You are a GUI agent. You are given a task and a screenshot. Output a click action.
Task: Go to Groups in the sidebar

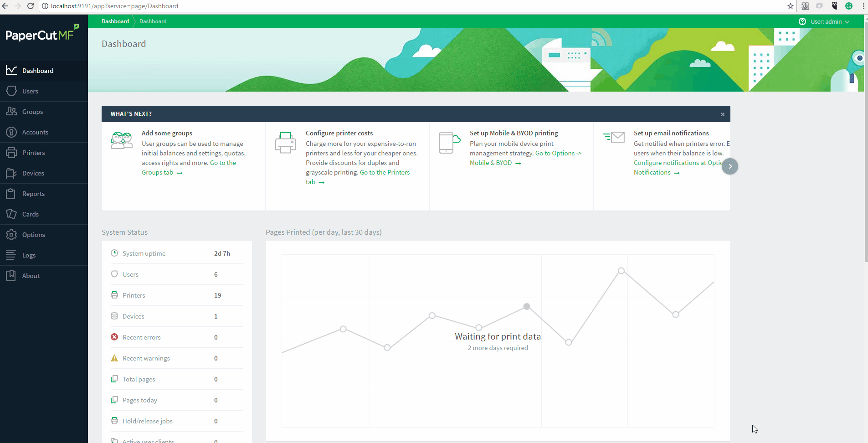point(44,112)
